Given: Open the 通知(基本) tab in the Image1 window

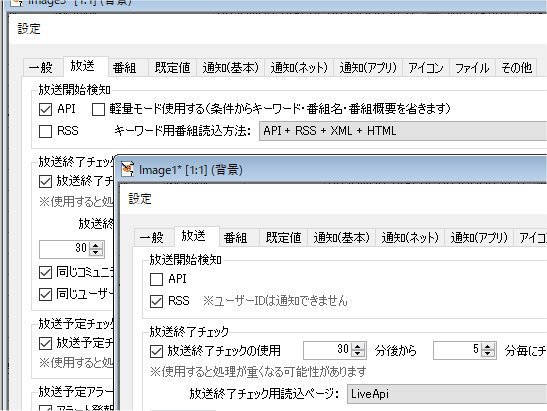Looking at the screenshot, I should 341,238.
